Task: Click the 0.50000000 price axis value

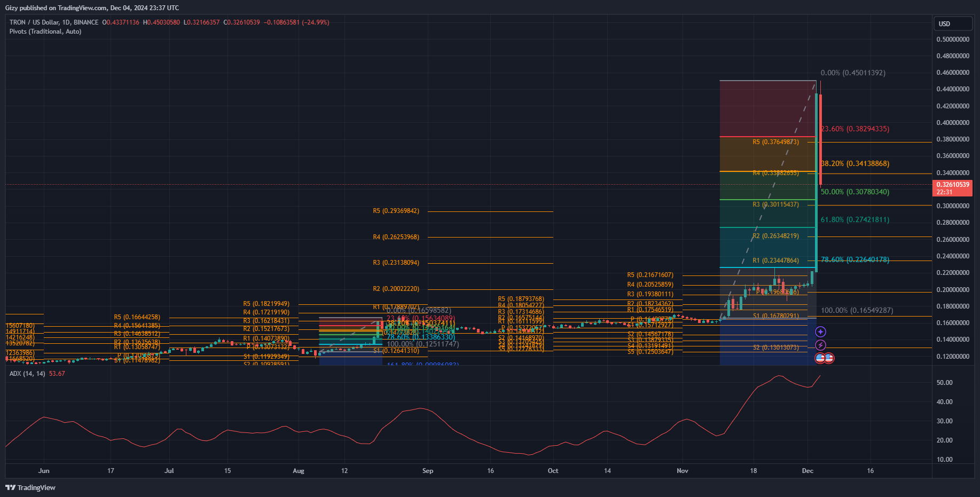Action: pyautogui.click(x=953, y=40)
